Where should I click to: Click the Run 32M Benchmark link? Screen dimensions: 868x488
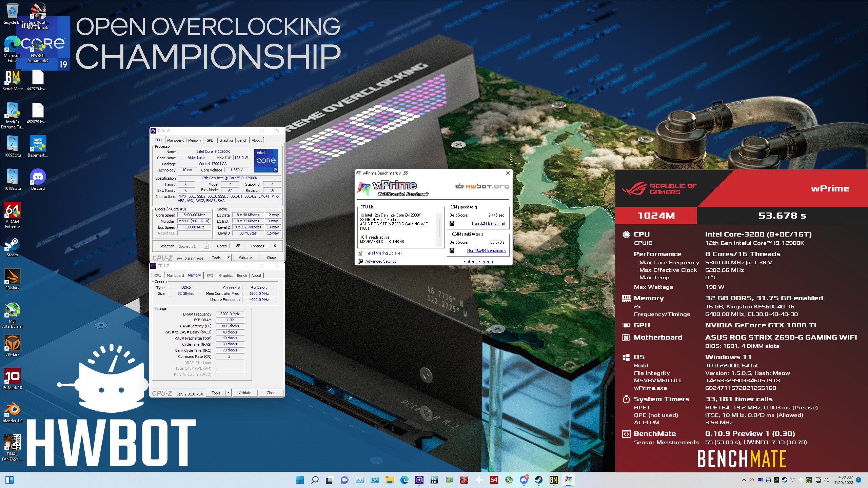click(x=489, y=223)
